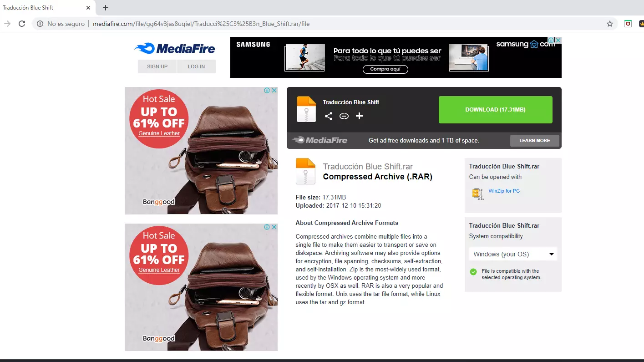Bookmark this page with the star icon

coord(610,24)
